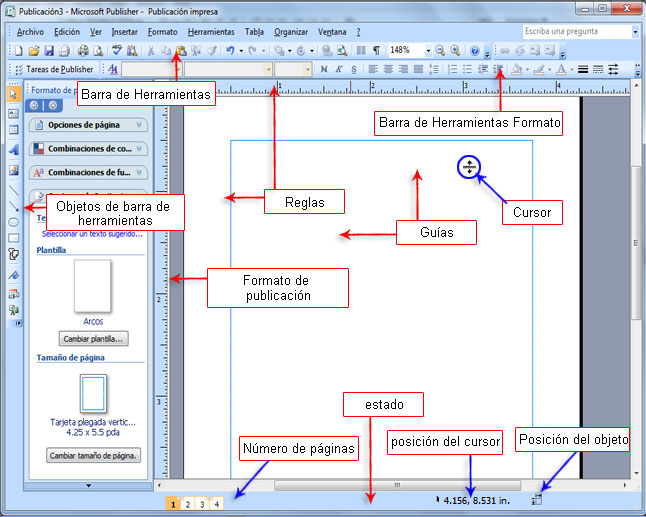Open the AutoShapes tool
The width and height of the screenshot is (646, 517).
click(13, 254)
